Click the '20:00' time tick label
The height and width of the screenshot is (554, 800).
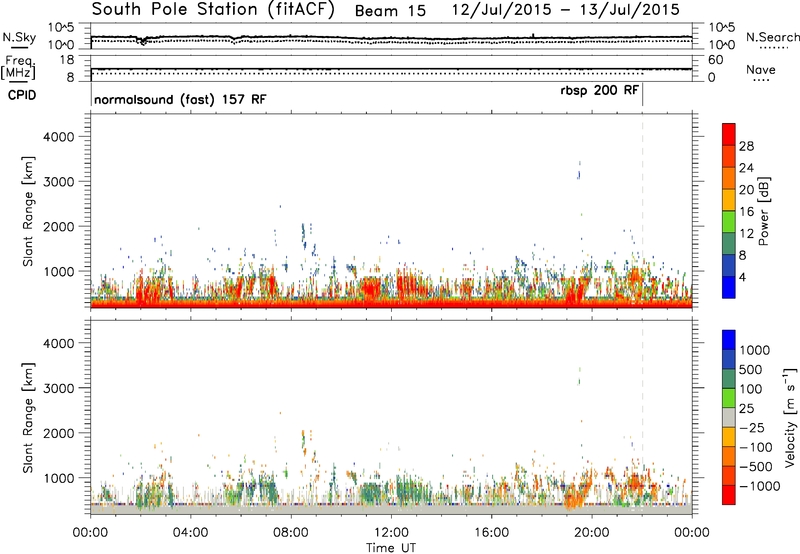pos(592,533)
